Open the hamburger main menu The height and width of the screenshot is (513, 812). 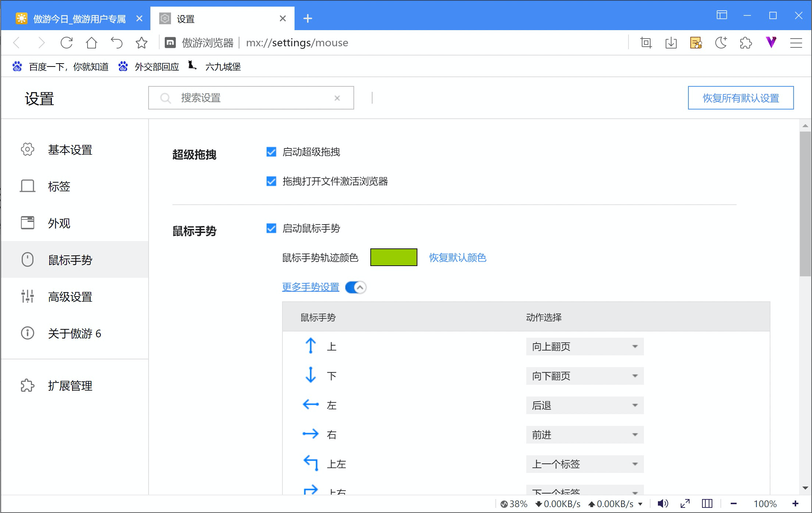click(796, 43)
